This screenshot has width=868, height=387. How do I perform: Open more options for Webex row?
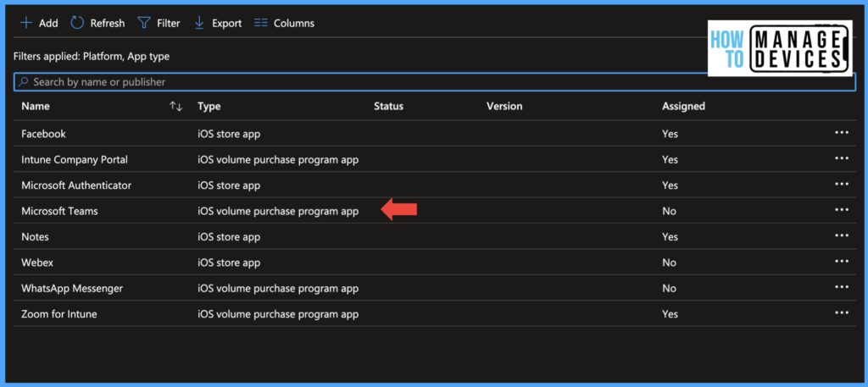click(x=842, y=262)
